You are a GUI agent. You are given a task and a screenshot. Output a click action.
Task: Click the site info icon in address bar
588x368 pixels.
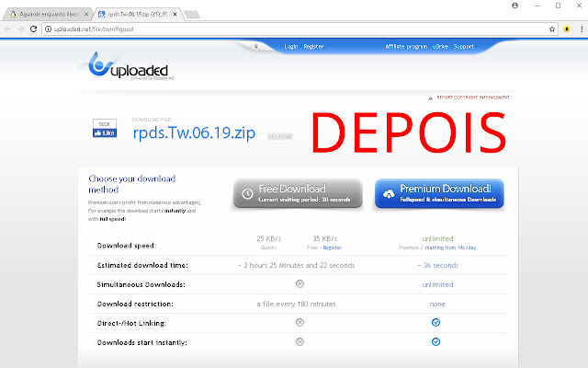click(x=48, y=29)
